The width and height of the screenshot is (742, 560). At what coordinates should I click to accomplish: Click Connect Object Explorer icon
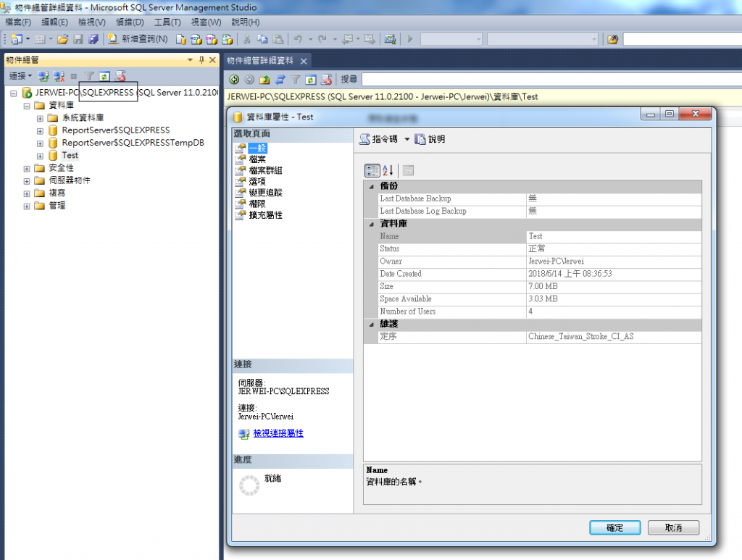click(43, 76)
